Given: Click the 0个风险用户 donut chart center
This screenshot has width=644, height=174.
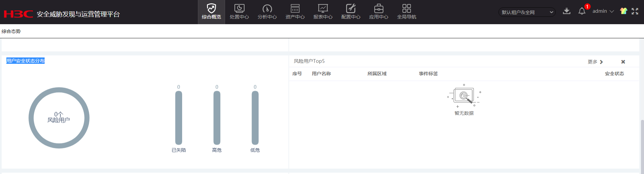Looking at the screenshot, I should (59, 118).
